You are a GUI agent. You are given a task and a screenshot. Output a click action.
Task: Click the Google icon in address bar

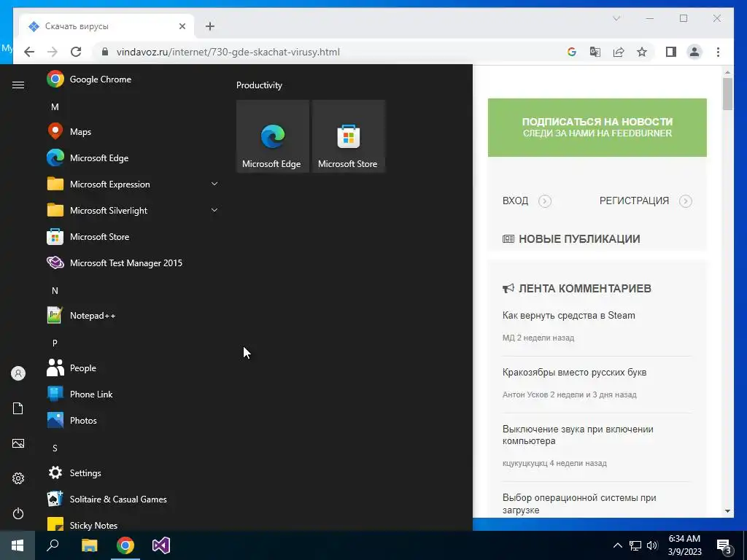click(572, 52)
